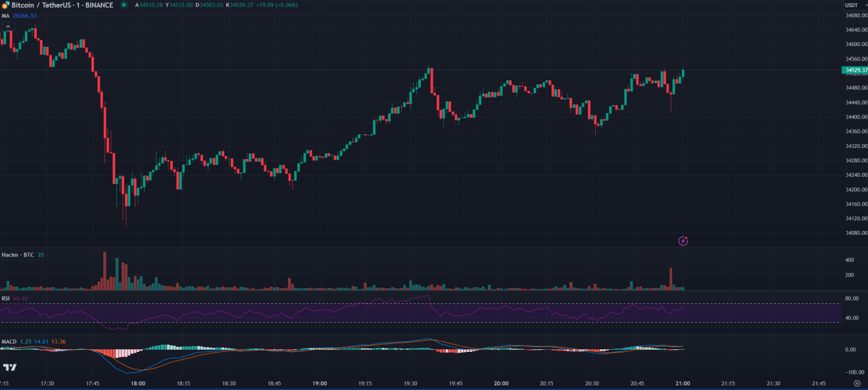The width and height of the screenshot is (868, 390).
Task: Select the MACD indicator legend label
Action: click(9, 342)
